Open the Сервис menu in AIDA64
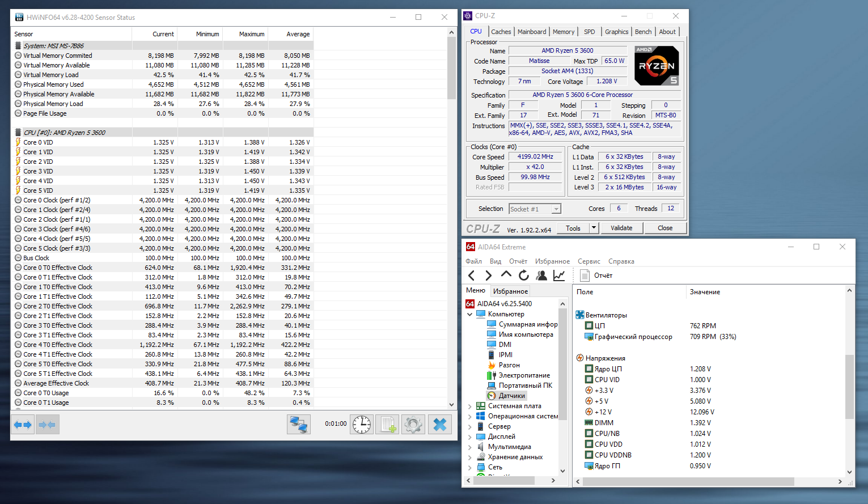Image resolution: width=868 pixels, height=504 pixels. (x=589, y=261)
